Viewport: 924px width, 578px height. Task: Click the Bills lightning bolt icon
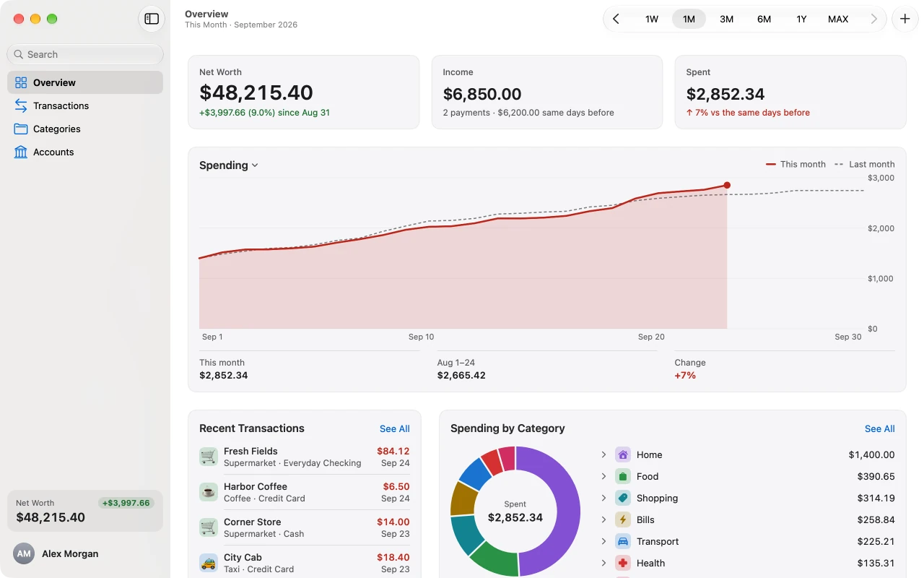pos(623,519)
